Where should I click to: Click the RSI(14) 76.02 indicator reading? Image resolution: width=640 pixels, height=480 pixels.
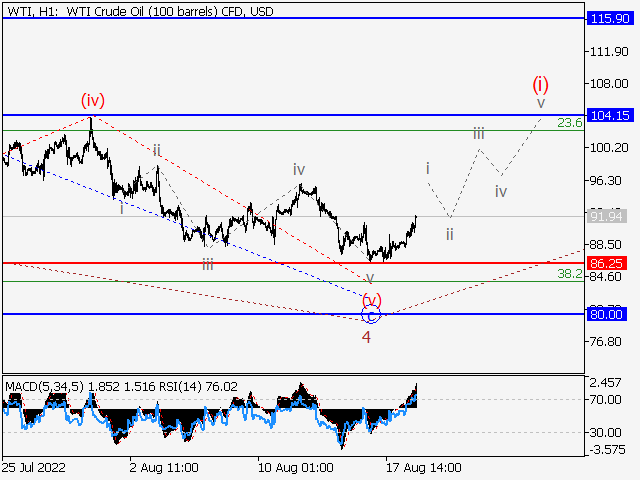click(196, 386)
